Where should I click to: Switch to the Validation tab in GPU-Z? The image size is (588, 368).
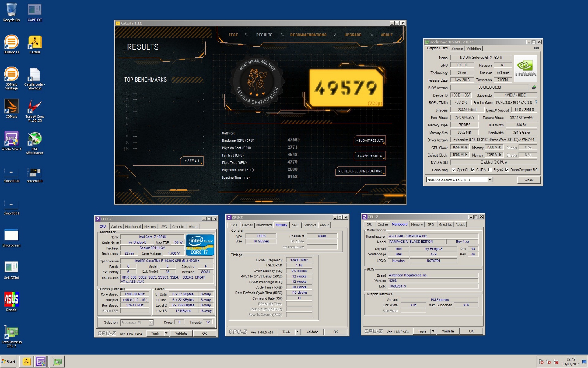tap(474, 49)
